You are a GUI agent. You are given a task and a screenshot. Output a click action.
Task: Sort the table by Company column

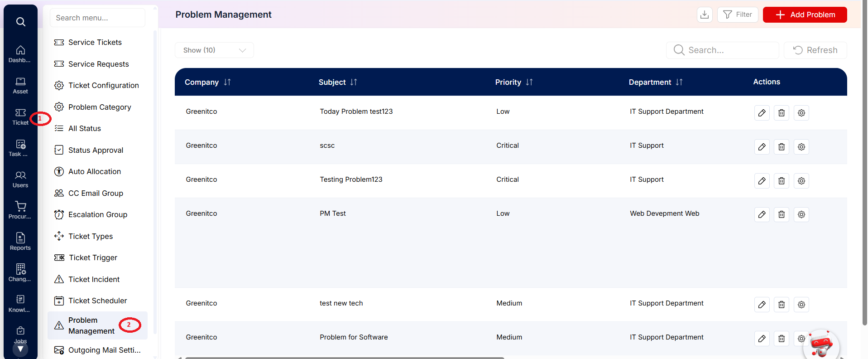227,82
